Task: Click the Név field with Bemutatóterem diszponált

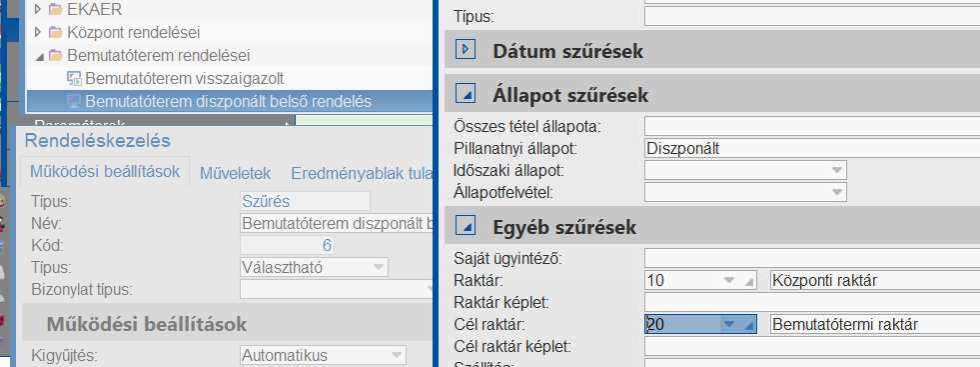Action: tap(336, 223)
